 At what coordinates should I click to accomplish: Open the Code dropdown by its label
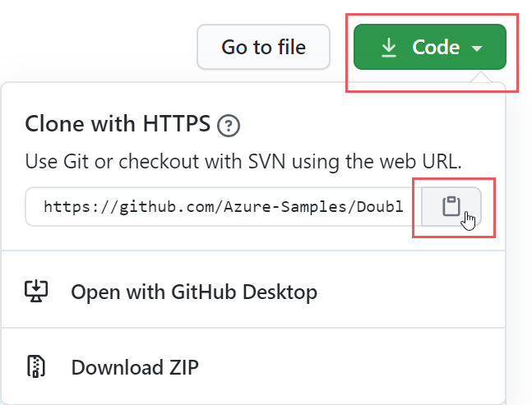tap(436, 48)
